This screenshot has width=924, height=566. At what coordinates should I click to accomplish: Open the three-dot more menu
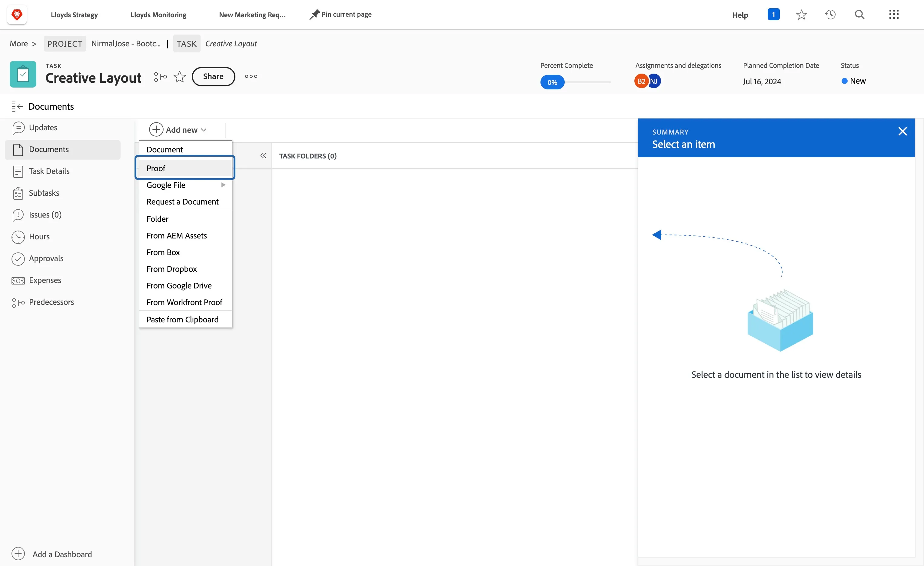(251, 77)
